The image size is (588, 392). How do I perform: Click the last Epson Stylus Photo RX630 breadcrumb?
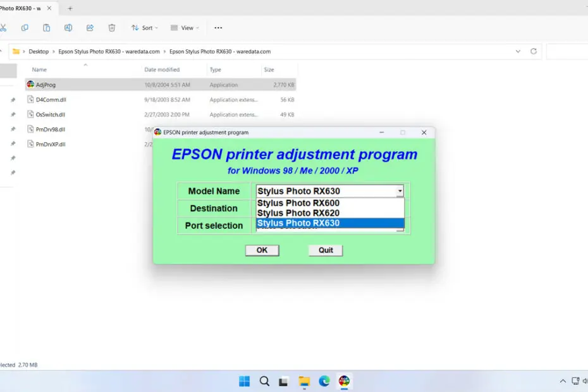pyautogui.click(x=220, y=51)
